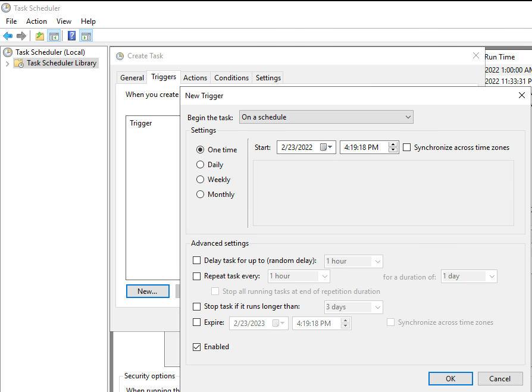Select the Weekly schedule option
Viewport: 532px width, 392px height.
pyautogui.click(x=200, y=180)
